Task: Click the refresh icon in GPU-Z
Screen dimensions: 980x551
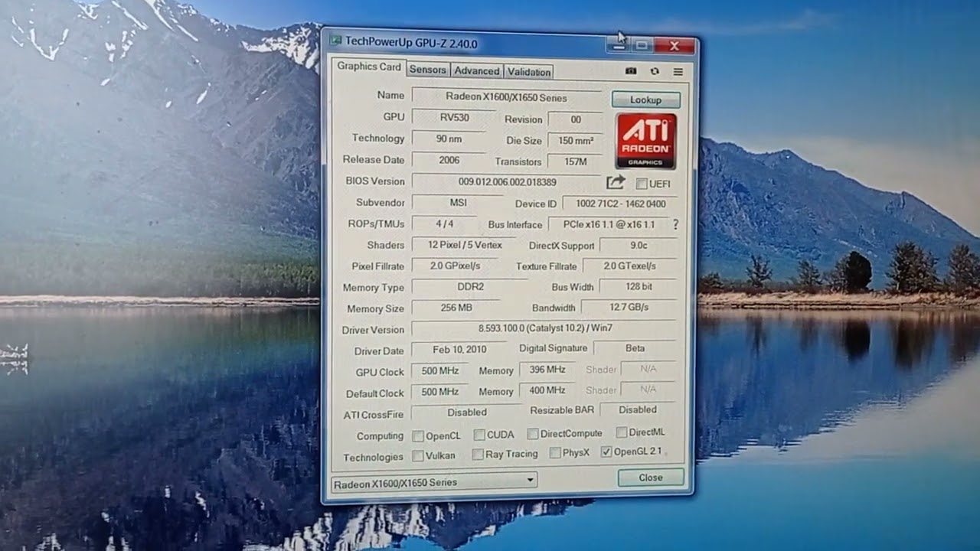Action: coord(655,71)
